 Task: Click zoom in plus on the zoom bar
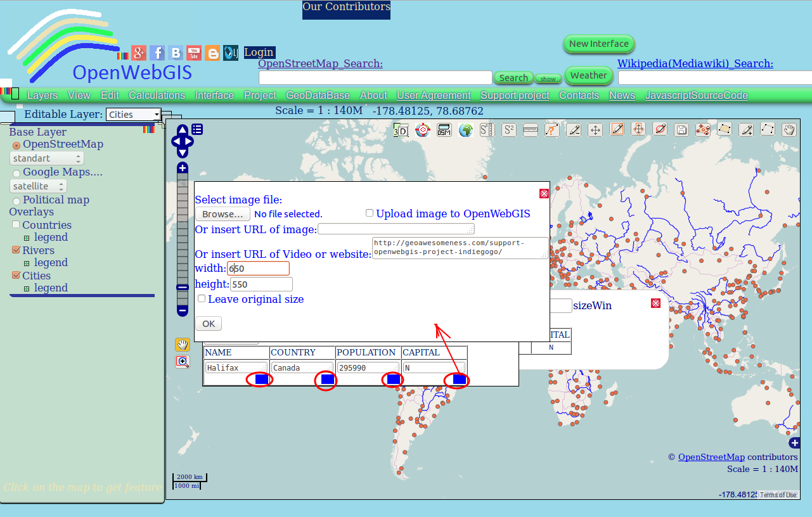pyautogui.click(x=183, y=168)
